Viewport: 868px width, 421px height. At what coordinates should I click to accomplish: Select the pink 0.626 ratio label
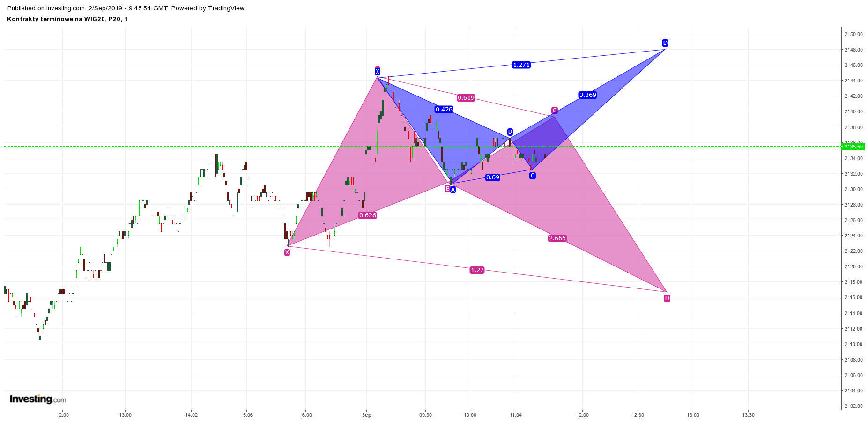tap(367, 215)
